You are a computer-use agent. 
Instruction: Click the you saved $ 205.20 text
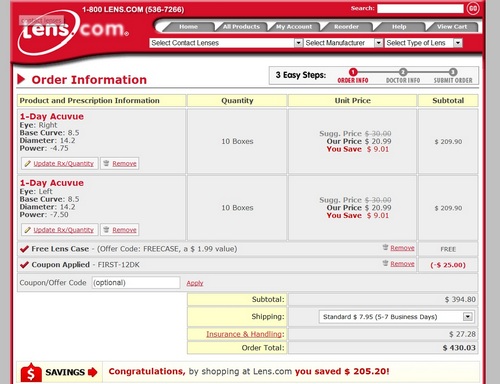[x=342, y=371]
